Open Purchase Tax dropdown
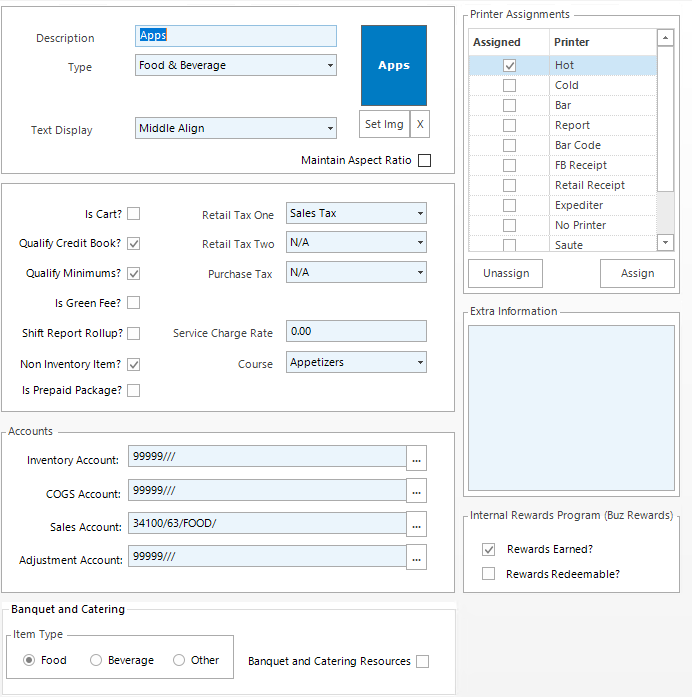Viewport: 692px width, 697px height. click(356, 272)
